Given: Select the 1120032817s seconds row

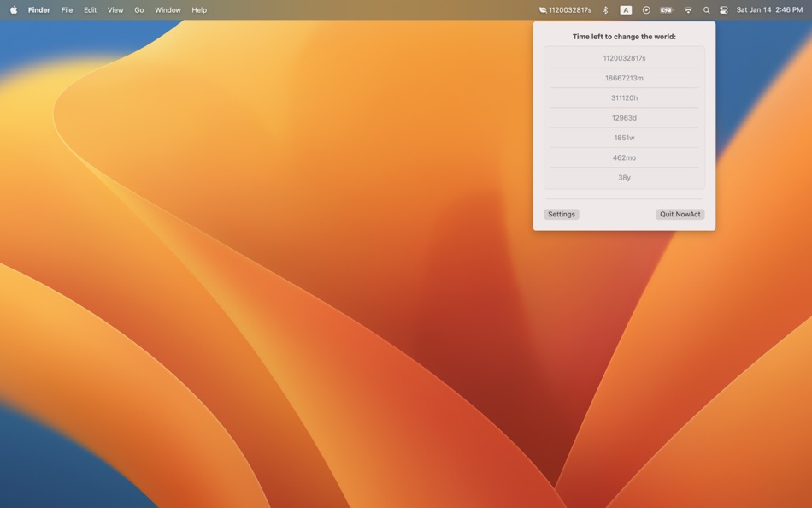Looking at the screenshot, I should tap(624, 58).
